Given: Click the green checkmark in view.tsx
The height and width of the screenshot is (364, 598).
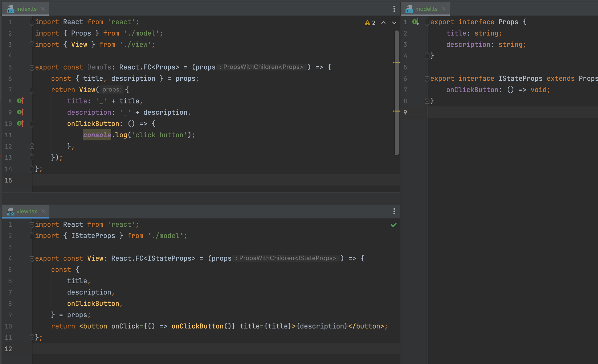Looking at the screenshot, I should (x=393, y=225).
